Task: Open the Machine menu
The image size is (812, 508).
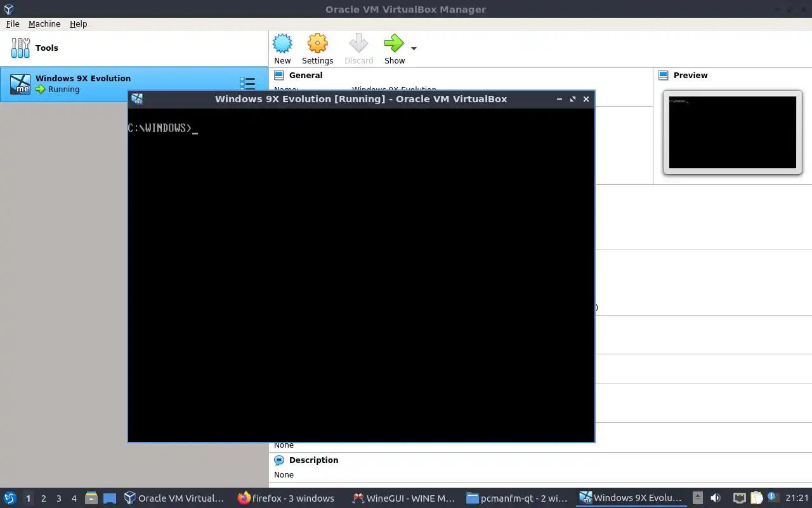Action: tap(44, 23)
